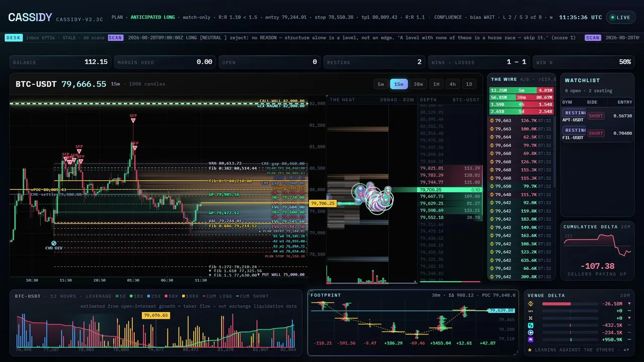Click the 1d buy/sell volume bar in The Wire
The height and width of the screenshot is (362, 644).
click(x=521, y=112)
